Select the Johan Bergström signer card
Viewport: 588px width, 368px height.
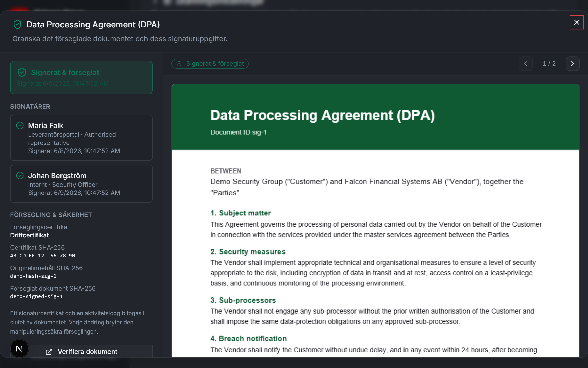[81, 184]
